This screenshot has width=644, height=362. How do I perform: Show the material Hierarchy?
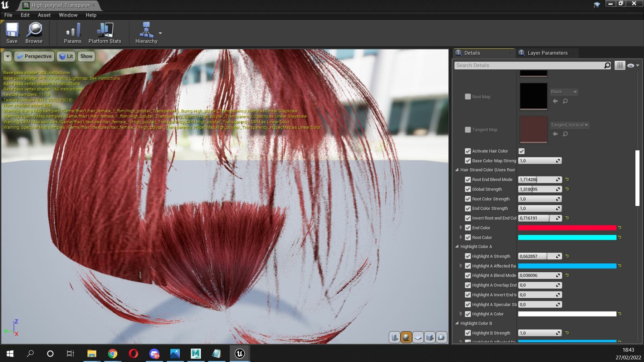click(146, 33)
